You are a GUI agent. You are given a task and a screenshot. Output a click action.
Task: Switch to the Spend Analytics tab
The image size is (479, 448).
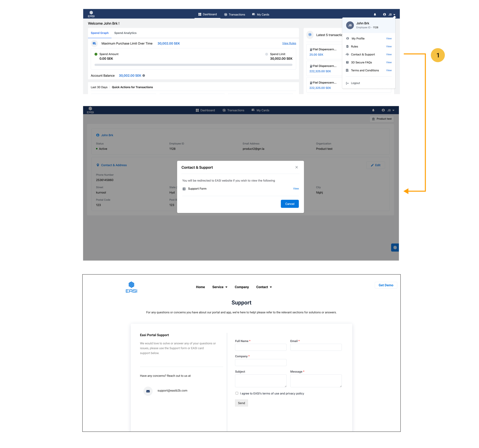pos(125,33)
